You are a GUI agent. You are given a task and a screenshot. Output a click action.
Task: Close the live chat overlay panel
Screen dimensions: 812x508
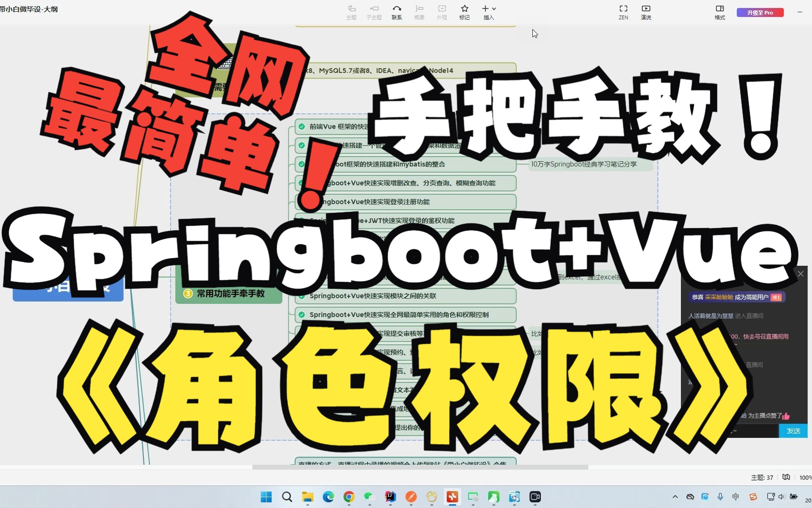click(x=801, y=274)
